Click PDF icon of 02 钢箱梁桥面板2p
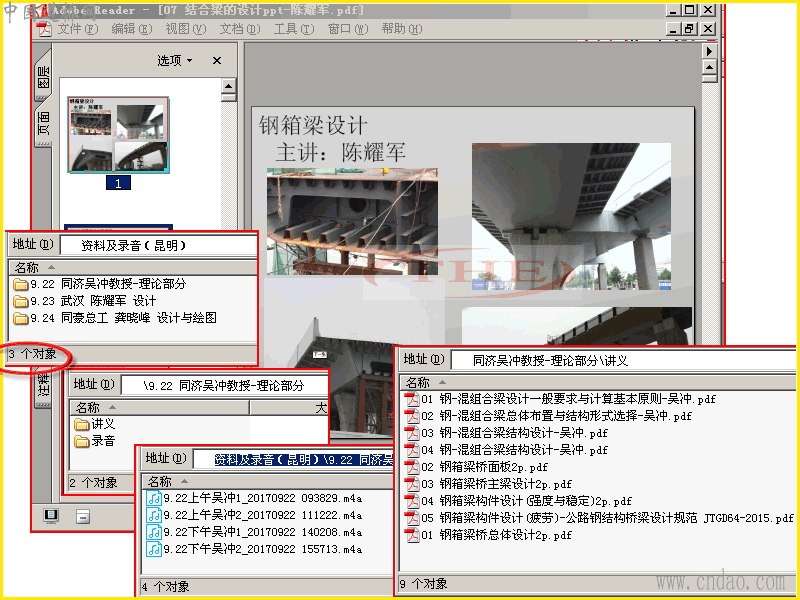Image resolution: width=800 pixels, height=600 pixels. (412, 467)
